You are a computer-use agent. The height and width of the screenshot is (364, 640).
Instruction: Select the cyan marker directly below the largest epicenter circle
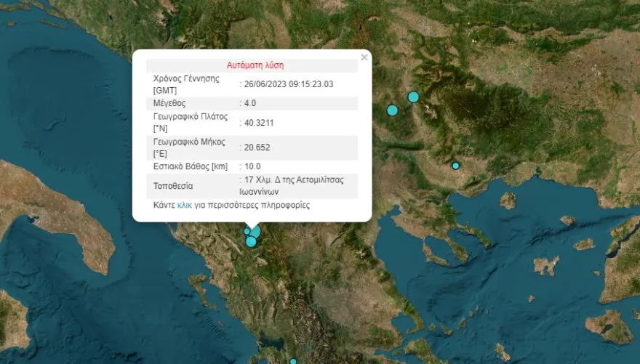pyautogui.click(x=251, y=241)
